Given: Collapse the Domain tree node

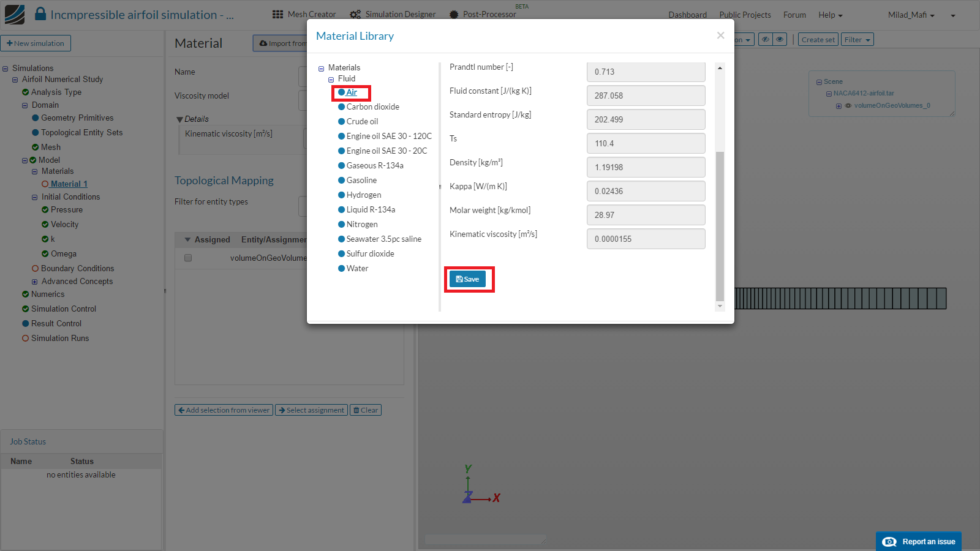Looking at the screenshot, I should (25, 106).
